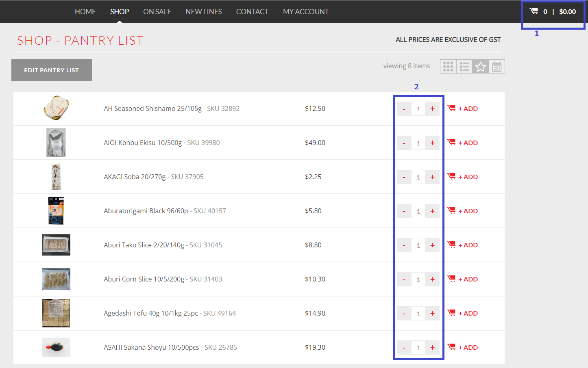Open ASAHI Sakana Shoyu product link
The image size is (588, 368).
tap(170, 347)
